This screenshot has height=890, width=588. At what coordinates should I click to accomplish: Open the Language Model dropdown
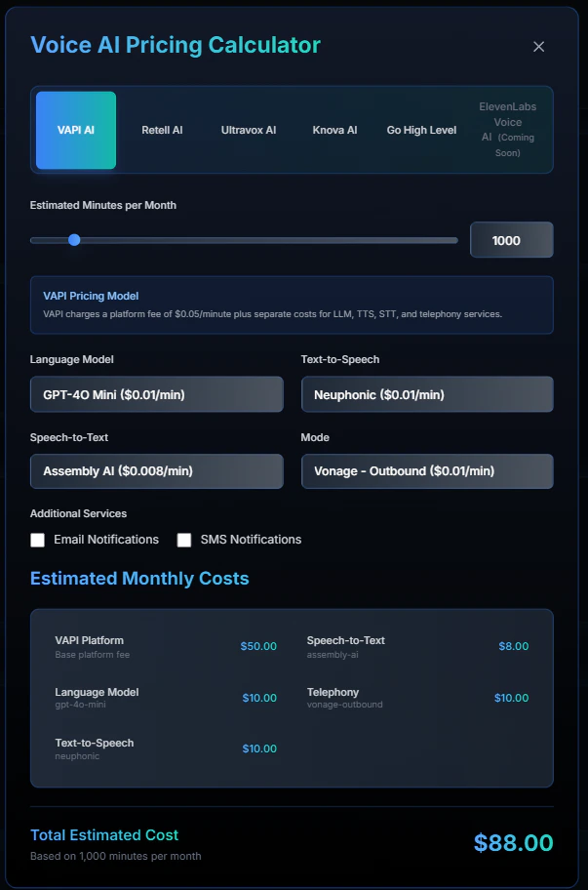(x=156, y=393)
